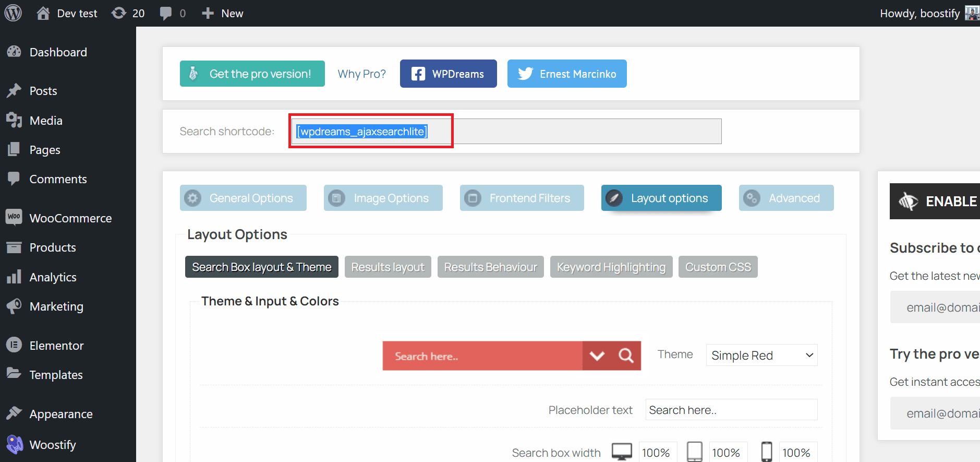Click tablet search box width field
This screenshot has width=980, height=462.
(x=728, y=452)
